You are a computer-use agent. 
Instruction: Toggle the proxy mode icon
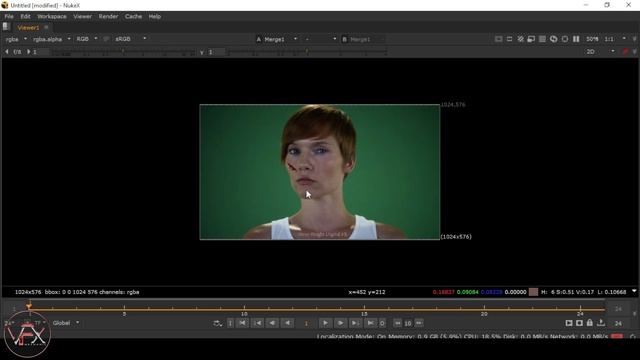click(x=520, y=39)
